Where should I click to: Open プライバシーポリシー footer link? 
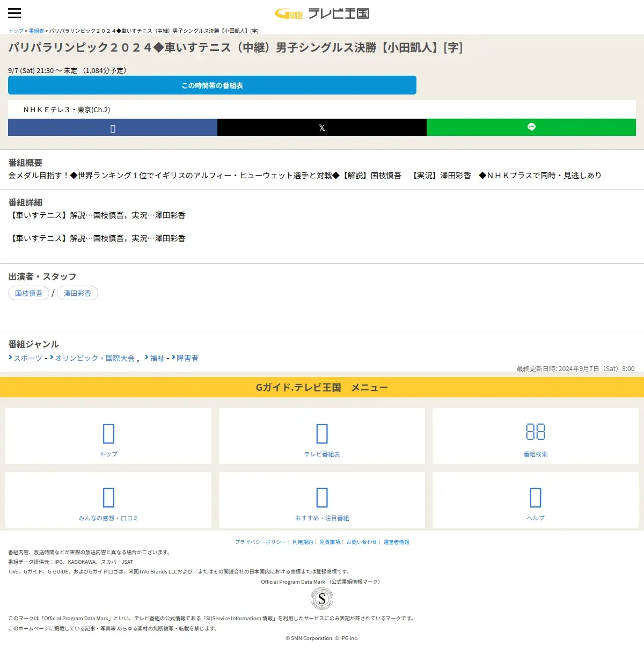[260, 542]
